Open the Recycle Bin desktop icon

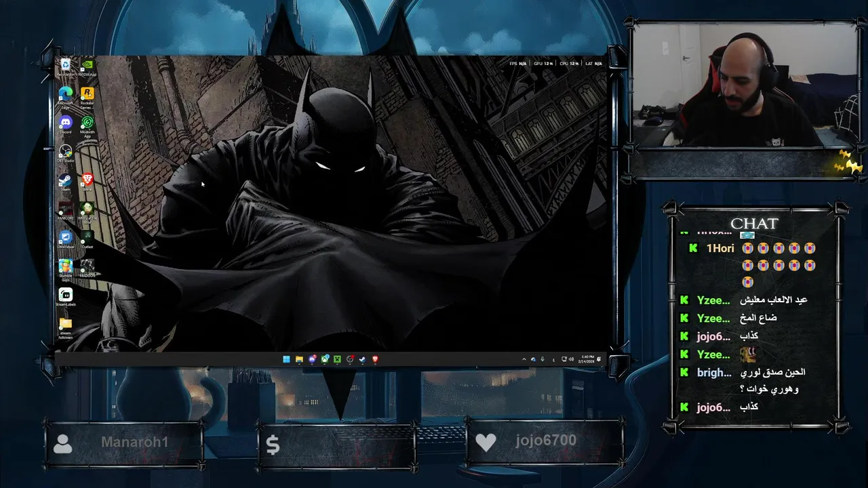65,66
